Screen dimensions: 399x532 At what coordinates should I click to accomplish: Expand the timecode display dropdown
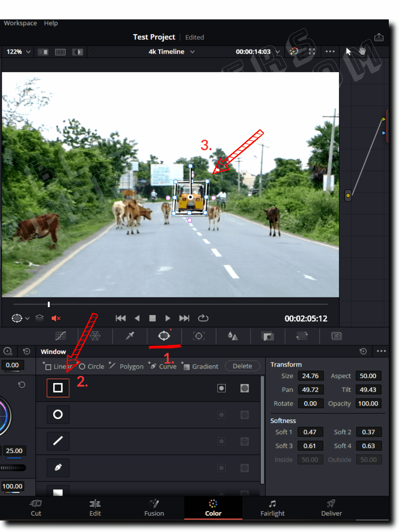pos(278,51)
